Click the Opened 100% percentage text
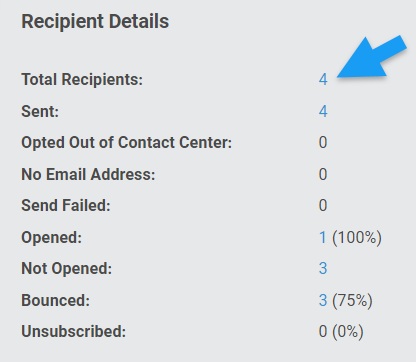The height and width of the screenshot is (362, 416). pos(357,238)
